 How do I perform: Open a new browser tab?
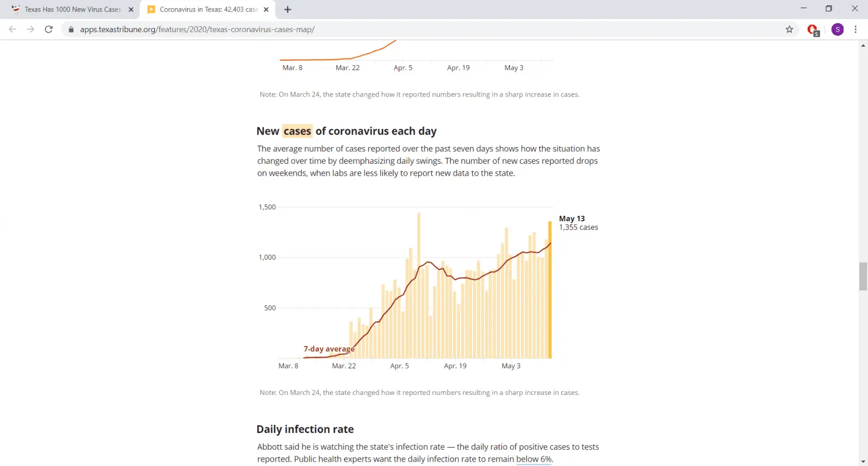pos(288,9)
